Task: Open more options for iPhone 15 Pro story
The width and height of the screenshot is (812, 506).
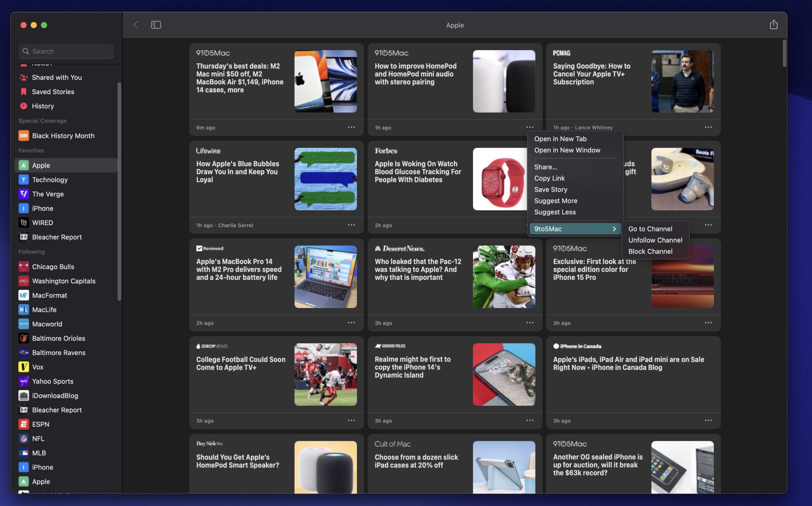Action: point(708,323)
